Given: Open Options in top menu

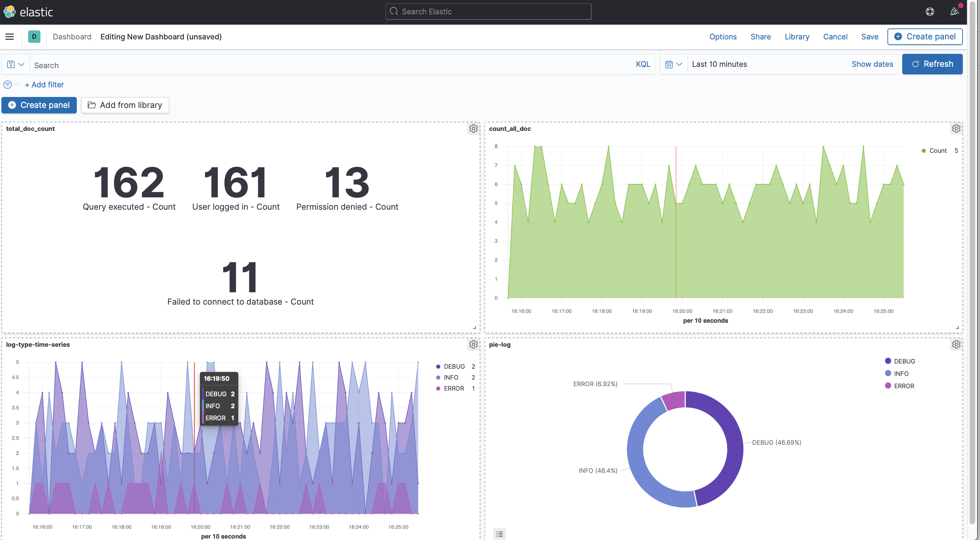Looking at the screenshot, I should click(x=722, y=37).
